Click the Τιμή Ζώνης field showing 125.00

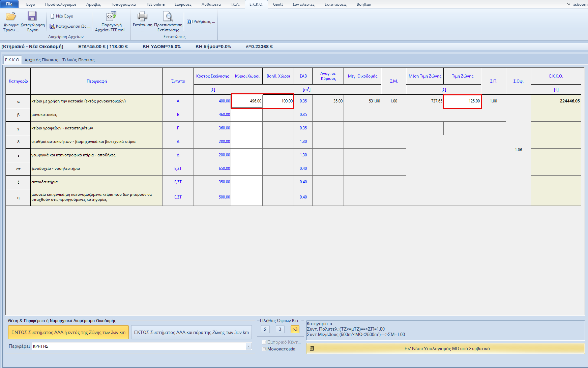tap(462, 101)
